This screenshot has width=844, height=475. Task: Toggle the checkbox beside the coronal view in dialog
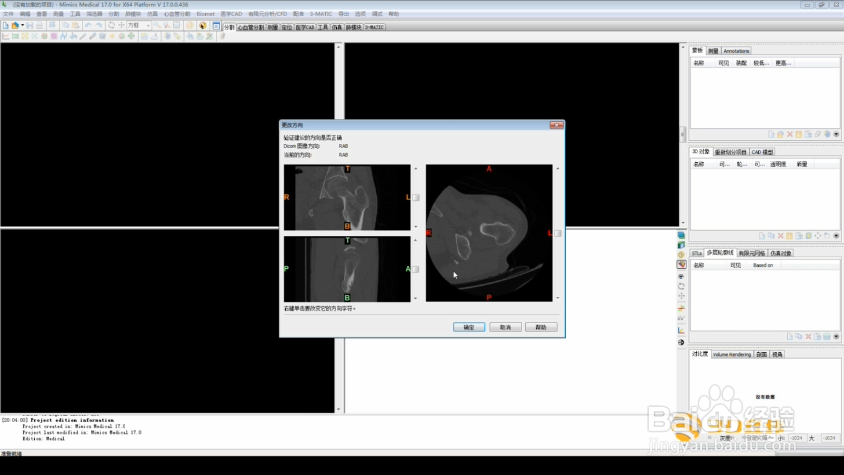click(416, 198)
